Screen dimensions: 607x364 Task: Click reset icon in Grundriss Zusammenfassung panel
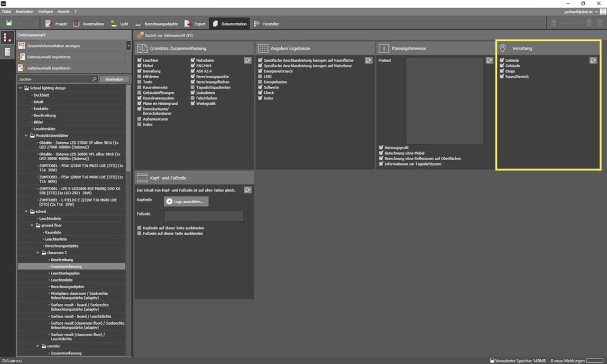(x=248, y=60)
